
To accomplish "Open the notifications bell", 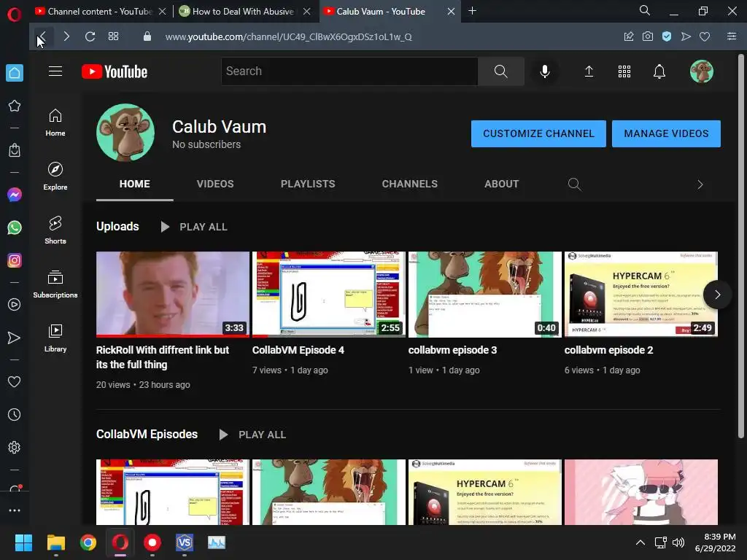I will click(x=659, y=71).
